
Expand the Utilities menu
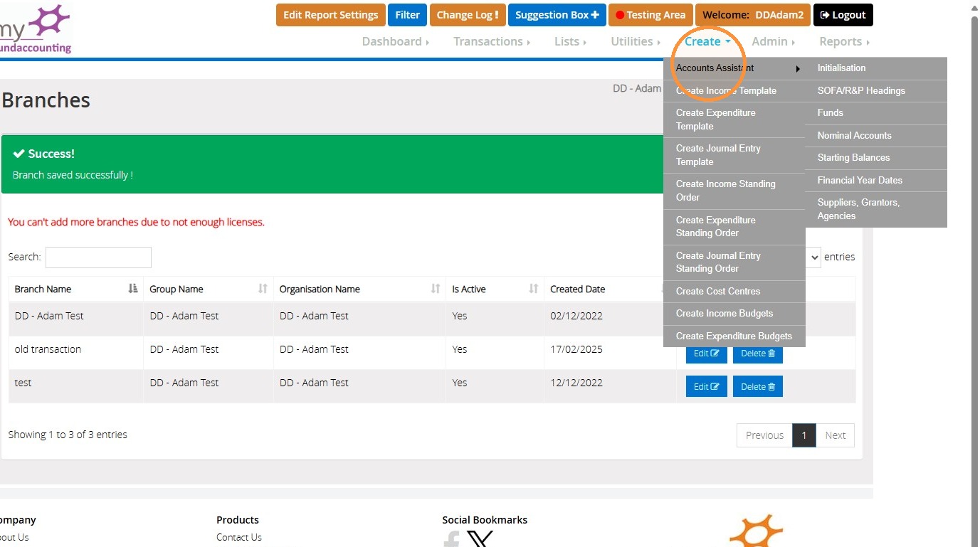(636, 41)
